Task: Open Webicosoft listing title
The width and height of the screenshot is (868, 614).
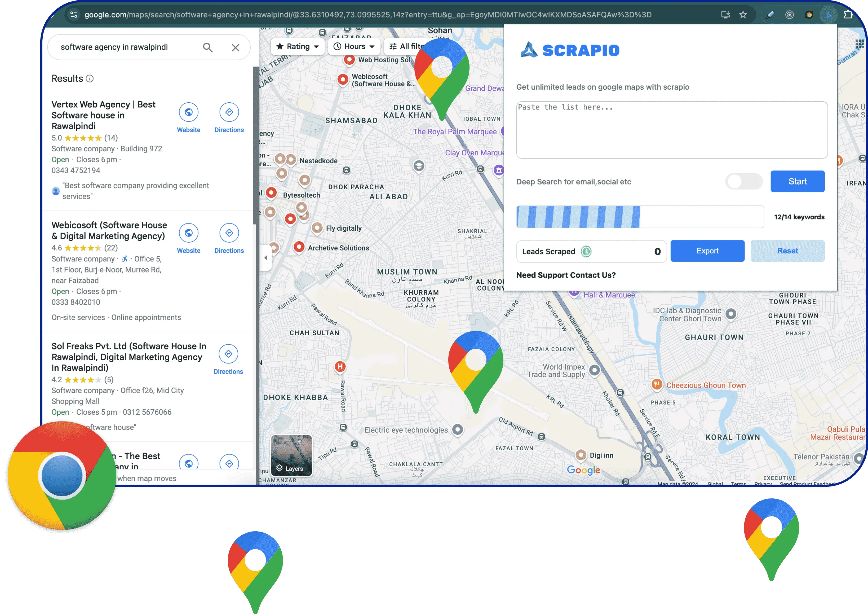Action: click(109, 230)
